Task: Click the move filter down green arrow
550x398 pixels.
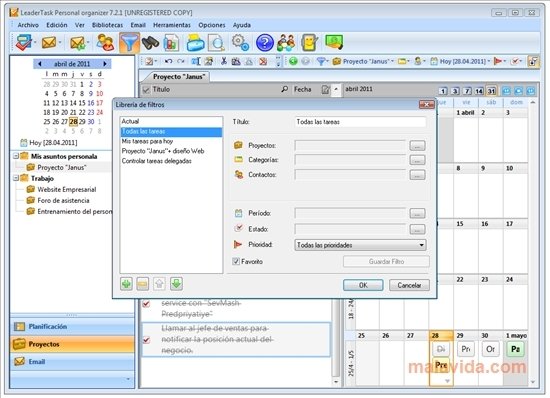Action: pyautogui.click(x=176, y=284)
